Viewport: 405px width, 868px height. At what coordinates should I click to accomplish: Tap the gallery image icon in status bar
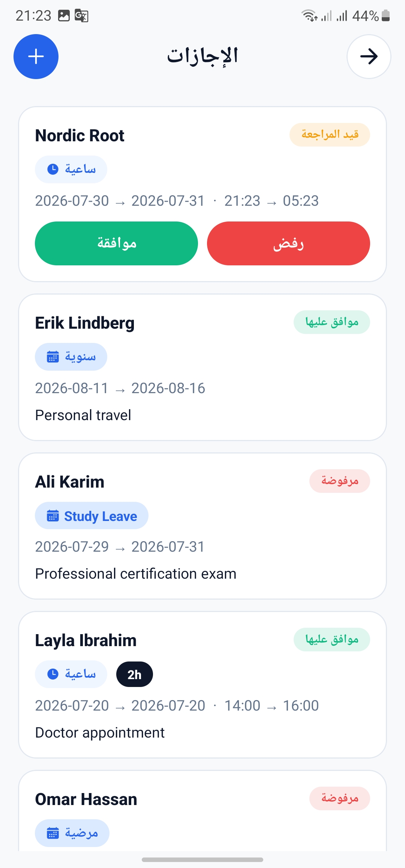pos(64,16)
